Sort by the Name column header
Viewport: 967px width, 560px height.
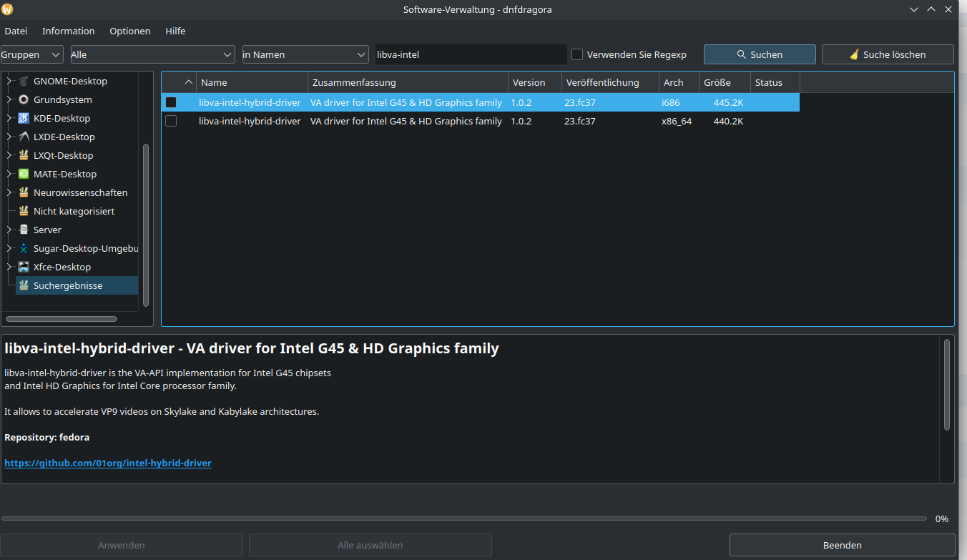(252, 82)
